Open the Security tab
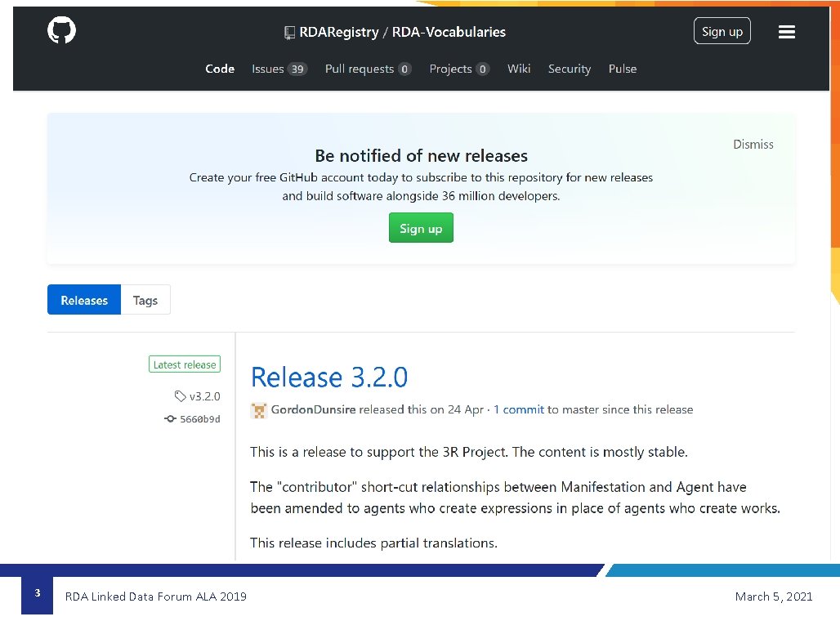The height and width of the screenshot is (630, 840). (x=569, y=69)
